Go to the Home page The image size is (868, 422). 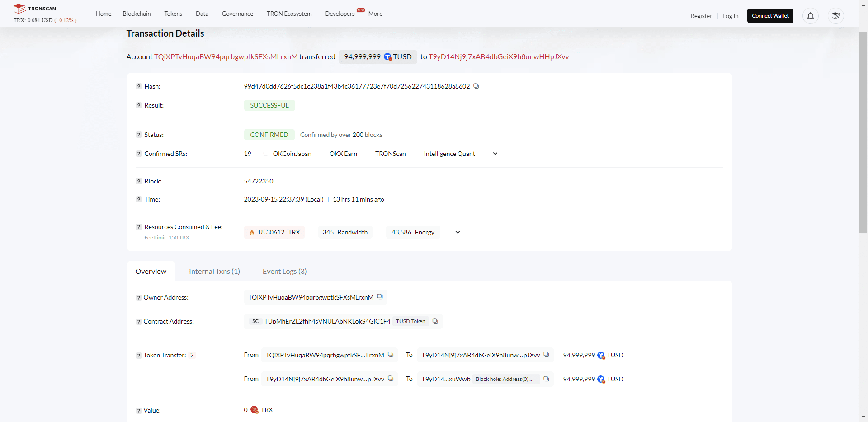(x=104, y=14)
